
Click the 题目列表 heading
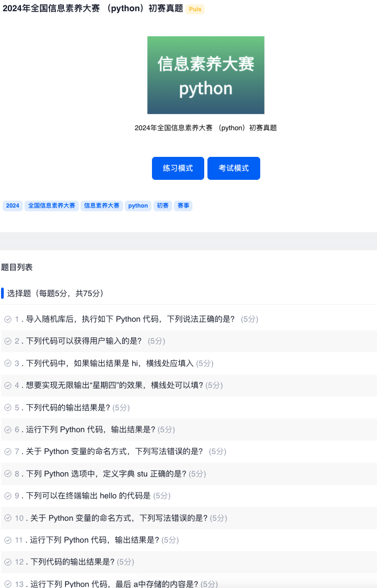pyautogui.click(x=17, y=267)
